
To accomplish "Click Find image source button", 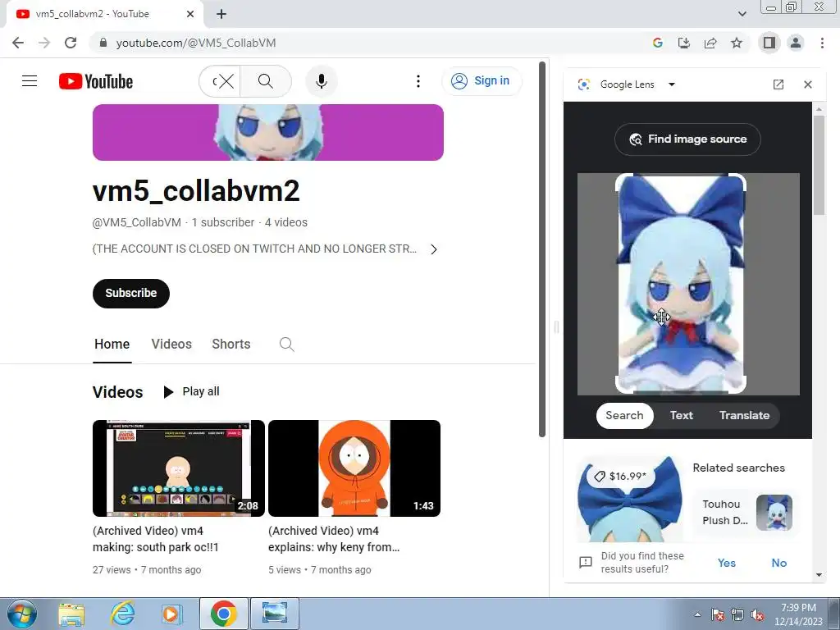I will coord(687,139).
